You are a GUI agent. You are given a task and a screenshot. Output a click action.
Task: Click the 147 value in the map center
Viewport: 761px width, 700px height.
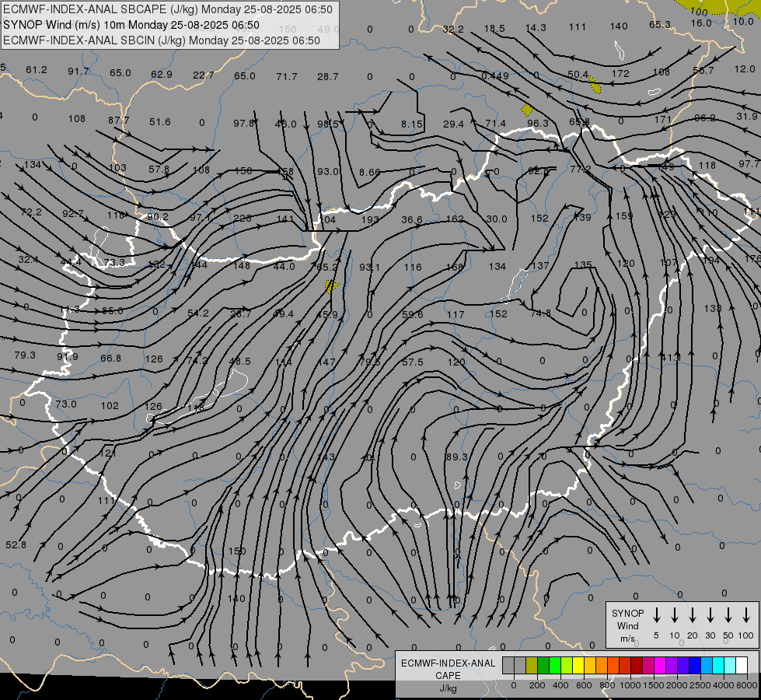pyautogui.click(x=326, y=362)
